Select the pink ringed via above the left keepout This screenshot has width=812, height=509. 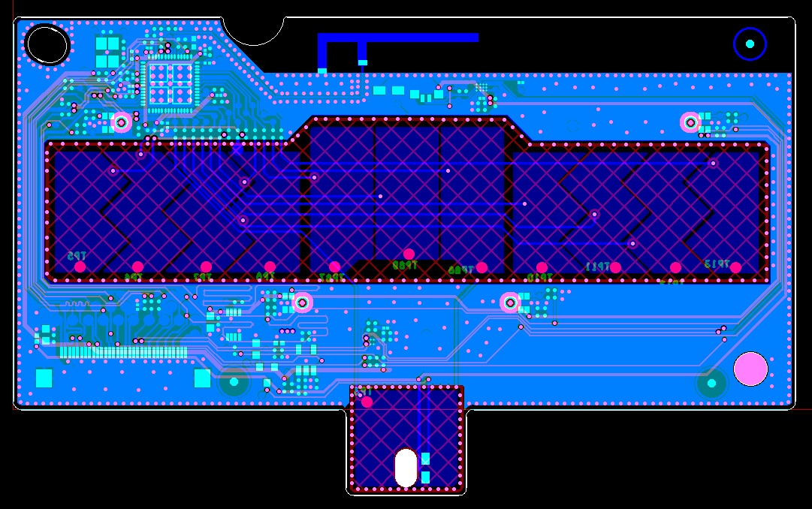tap(122, 122)
